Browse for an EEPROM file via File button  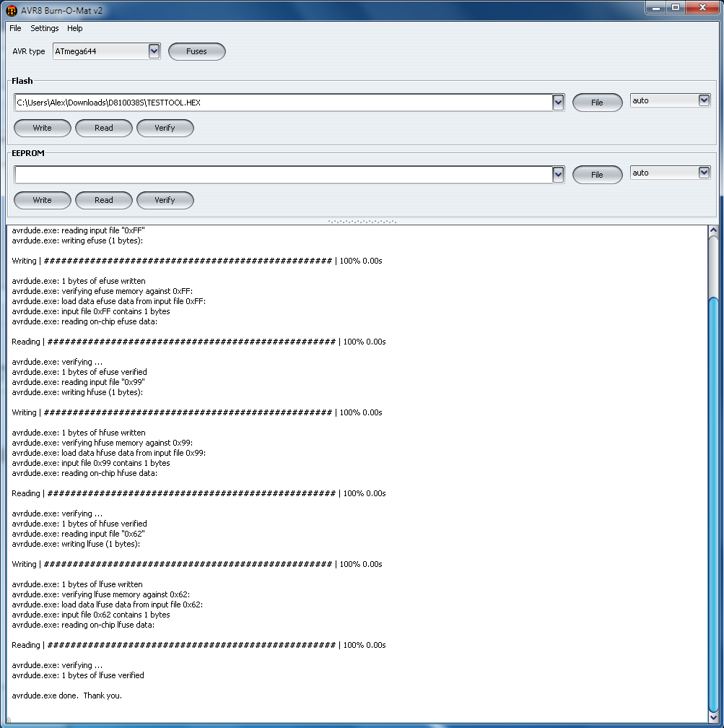point(597,175)
